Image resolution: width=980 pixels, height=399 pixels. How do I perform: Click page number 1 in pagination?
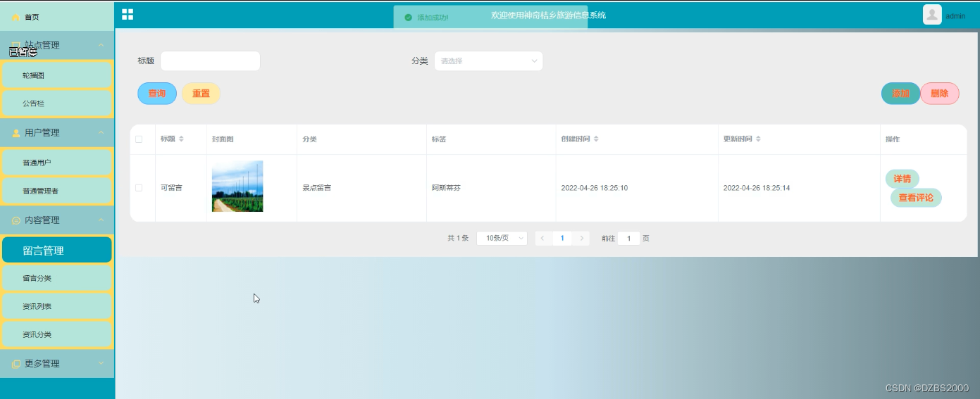coord(562,239)
